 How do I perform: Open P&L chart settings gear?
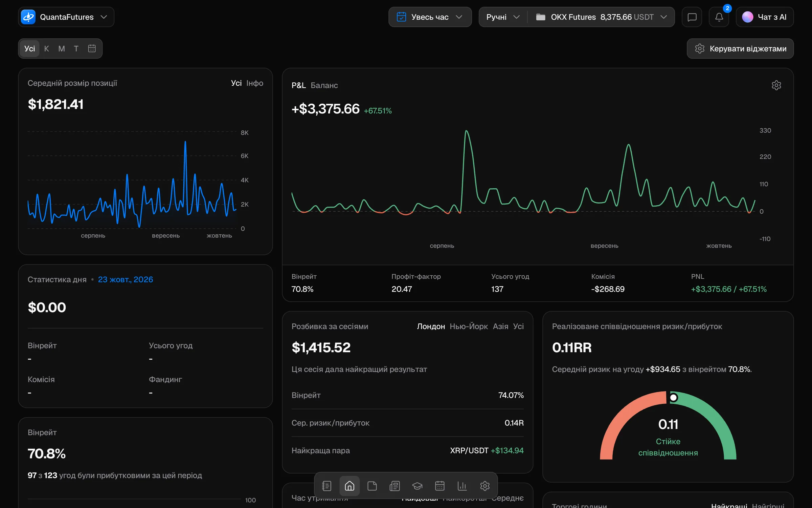[x=776, y=85]
